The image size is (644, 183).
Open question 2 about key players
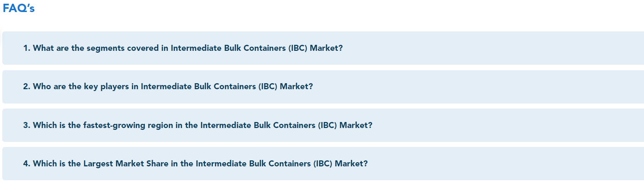(x=323, y=87)
